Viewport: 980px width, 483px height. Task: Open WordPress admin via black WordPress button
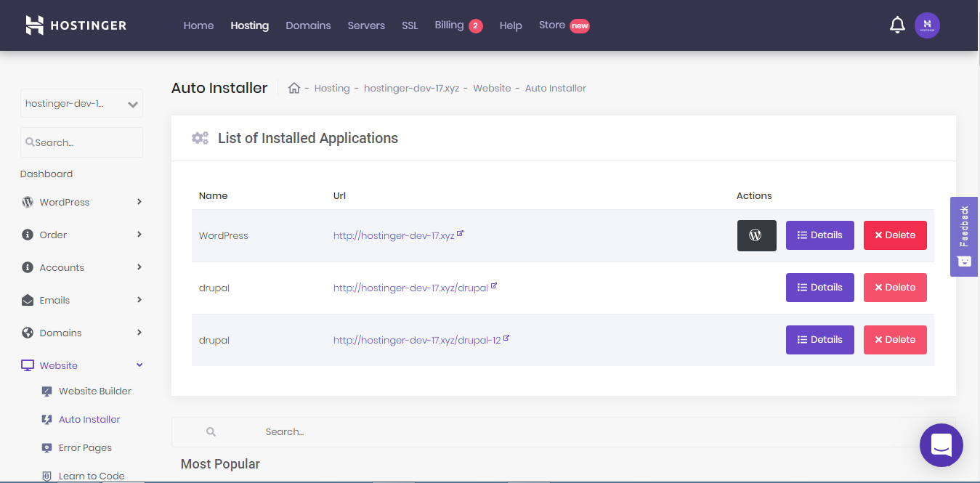756,235
